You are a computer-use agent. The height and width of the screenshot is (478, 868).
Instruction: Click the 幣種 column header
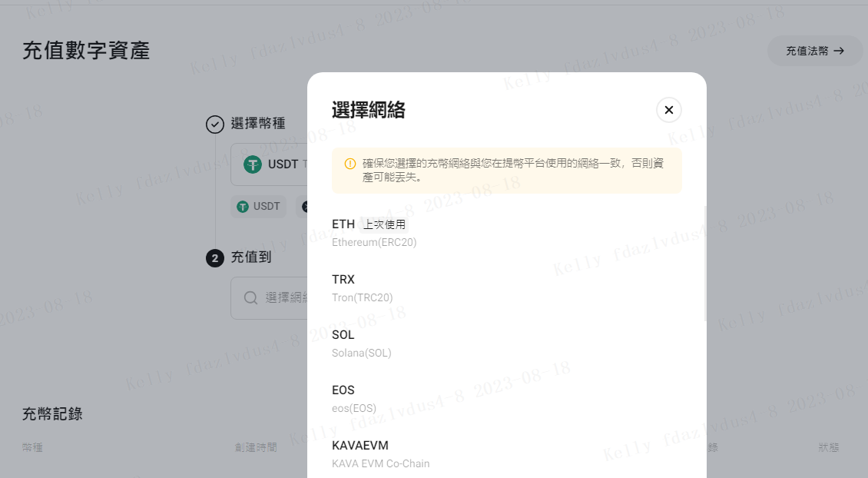[33, 447]
